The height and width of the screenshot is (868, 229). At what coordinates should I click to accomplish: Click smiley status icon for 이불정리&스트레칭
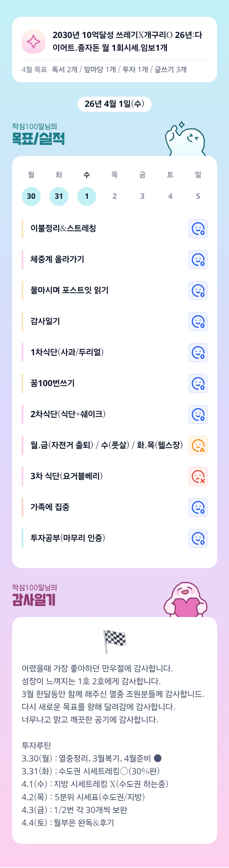tap(198, 228)
